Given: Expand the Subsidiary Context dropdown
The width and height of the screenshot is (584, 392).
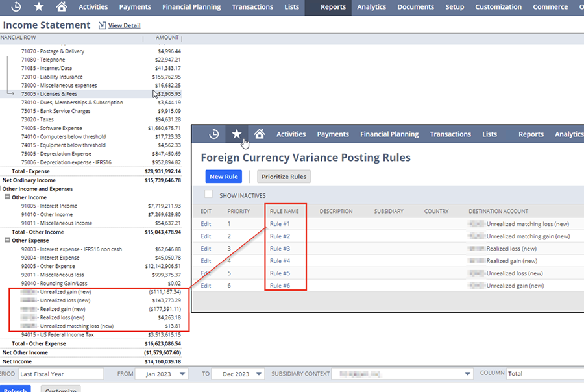Looking at the screenshot, I should tap(467, 374).
